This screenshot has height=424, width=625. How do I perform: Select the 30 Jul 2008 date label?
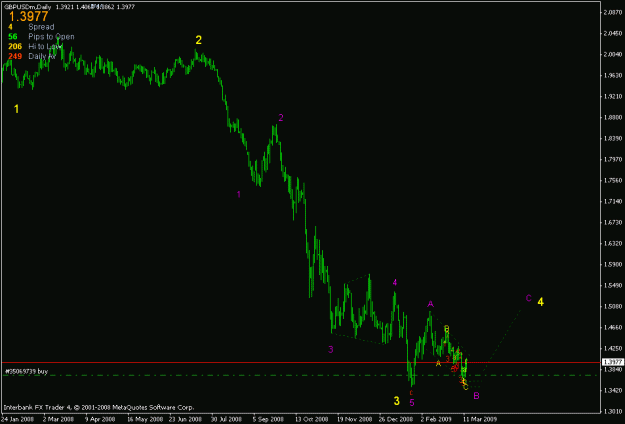pyautogui.click(x=226, y=420)
